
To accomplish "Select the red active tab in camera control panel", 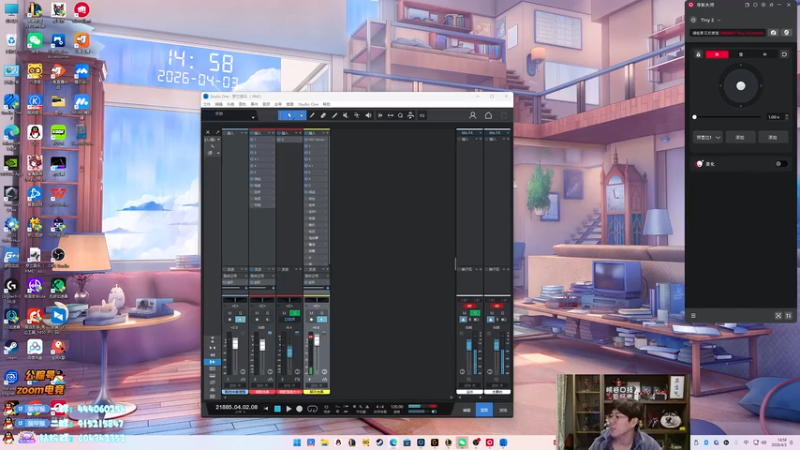I will click(x=717, y=54).
